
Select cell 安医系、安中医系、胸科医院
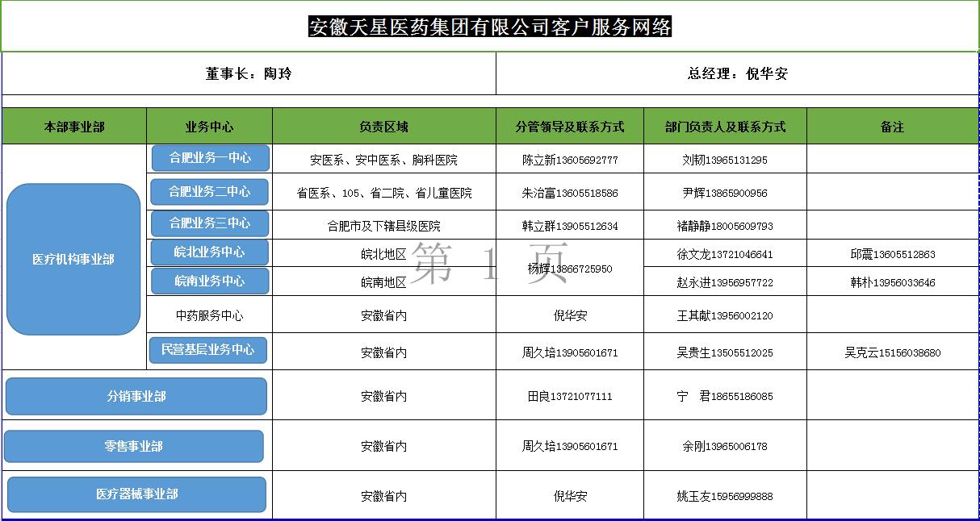click(x=384, y=160)
